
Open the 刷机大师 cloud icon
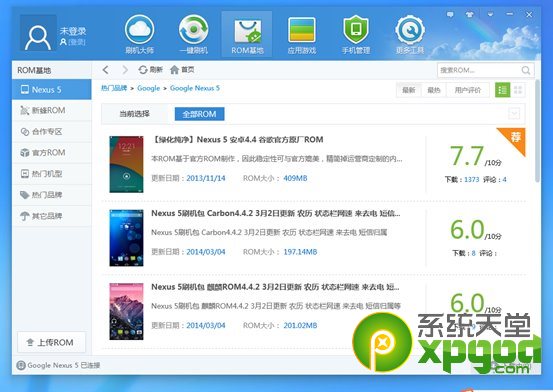pos(140,30)
